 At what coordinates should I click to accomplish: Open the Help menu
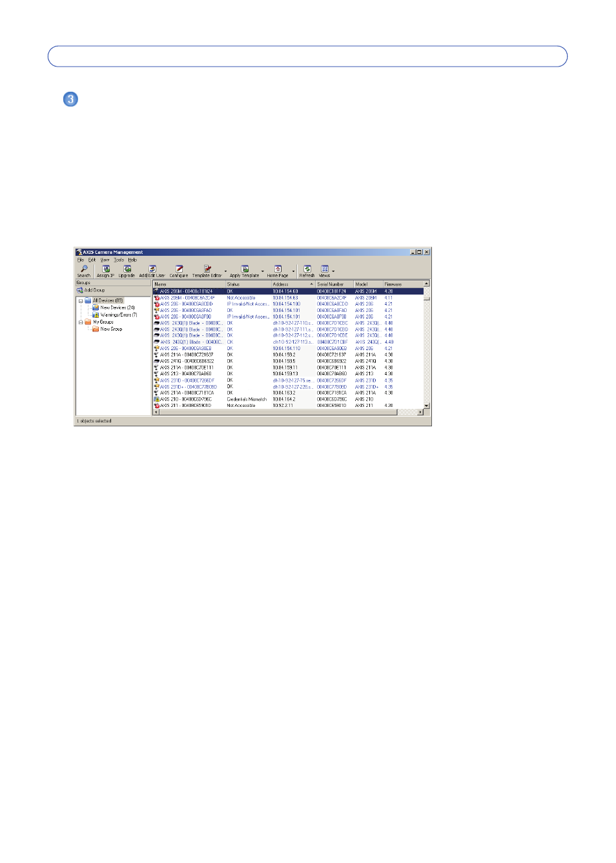[x=132, y=260]
